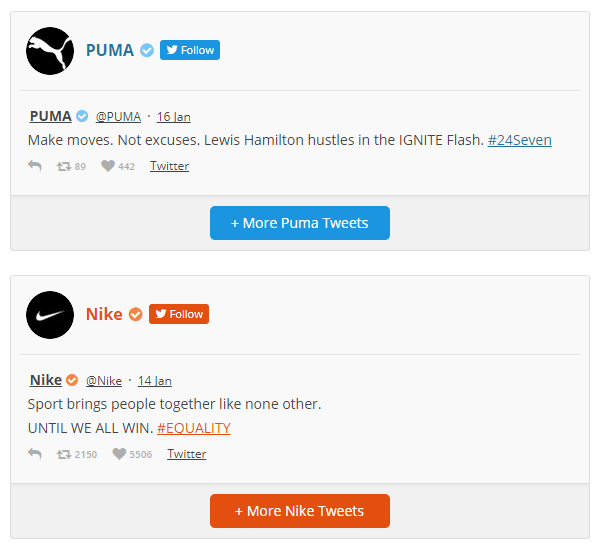This screenshot has height=550, width=600.
Task: Load more Puma tweets
Action: tap(299, 223)
